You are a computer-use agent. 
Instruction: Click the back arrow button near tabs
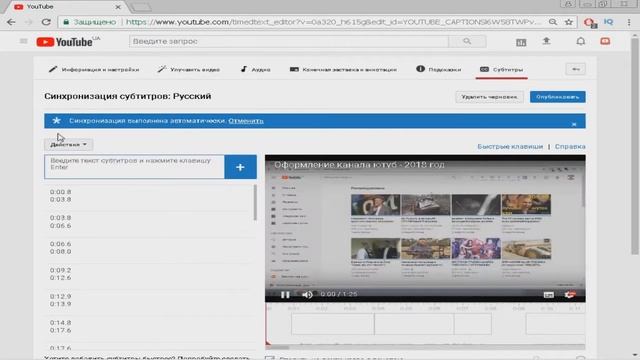click(576, 69)
